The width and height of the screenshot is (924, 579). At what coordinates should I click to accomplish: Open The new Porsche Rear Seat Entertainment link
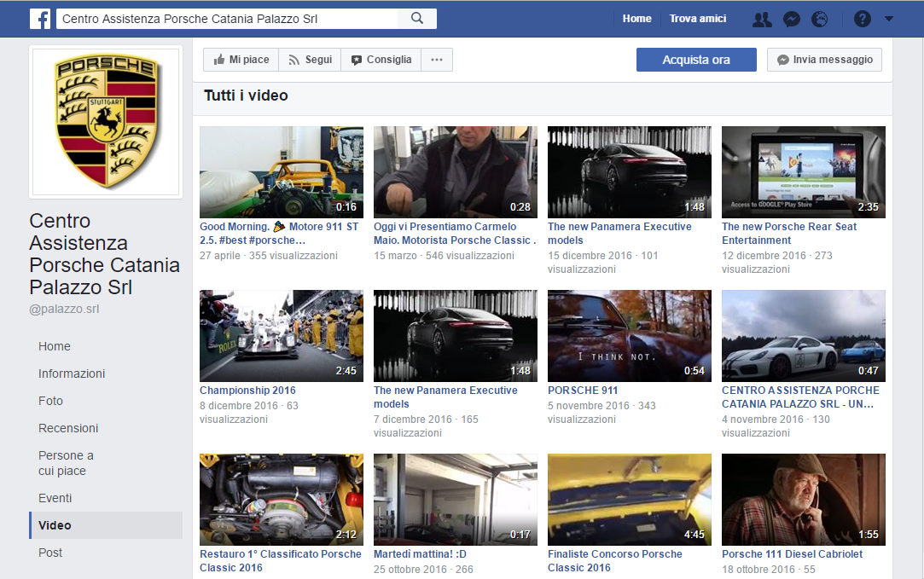(789, 234)
